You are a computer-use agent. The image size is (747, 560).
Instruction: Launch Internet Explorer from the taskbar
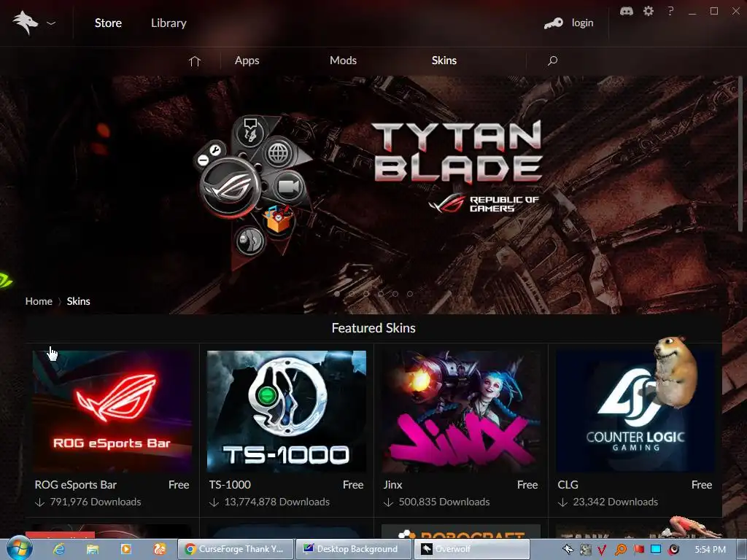click(59, 549)
